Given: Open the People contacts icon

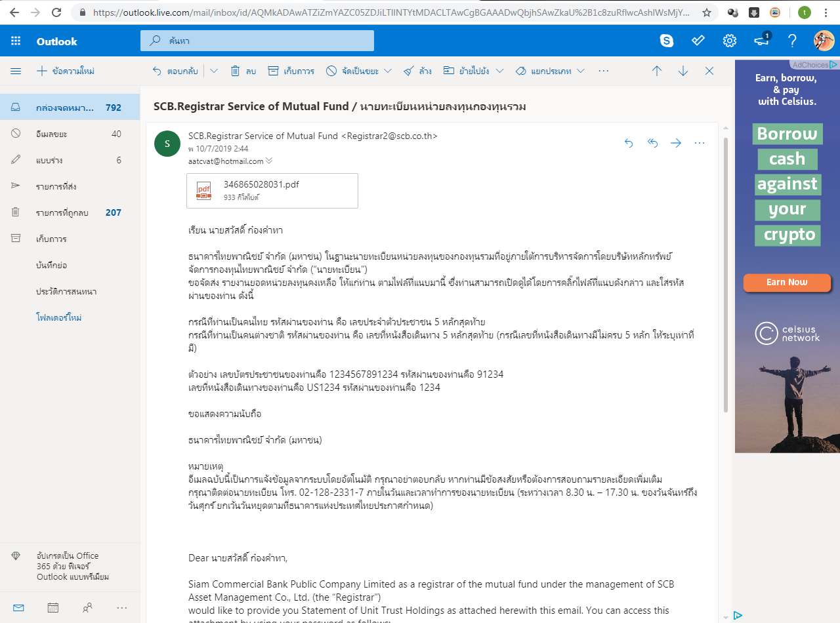Looking at the screenshot, I should point(87,608).
